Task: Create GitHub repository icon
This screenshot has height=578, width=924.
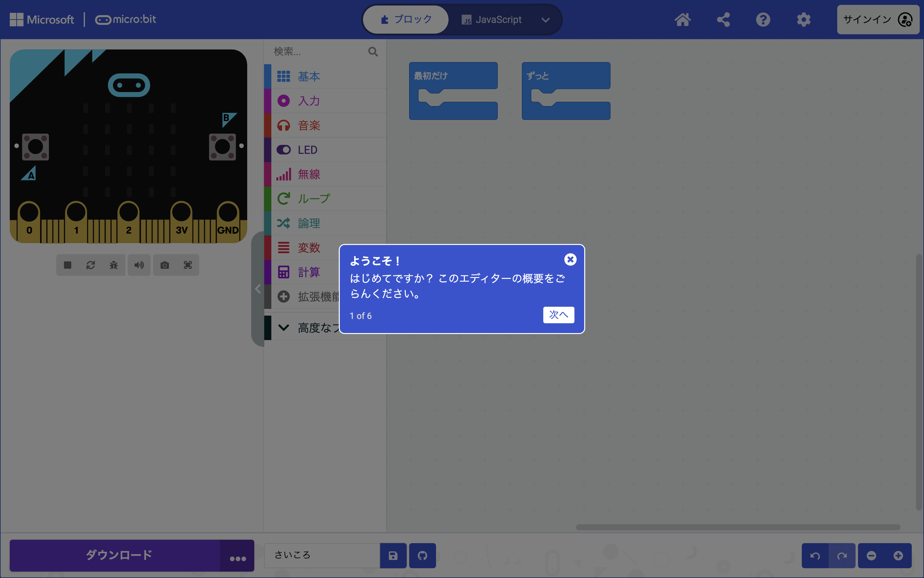Action: [x=422, y=555]
